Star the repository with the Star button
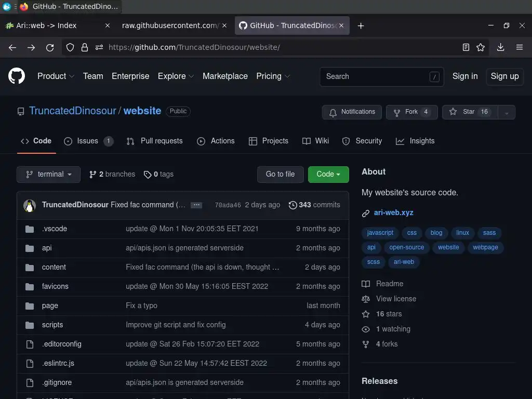This screenshot has height=399, width=532. (x=470, y=112)
